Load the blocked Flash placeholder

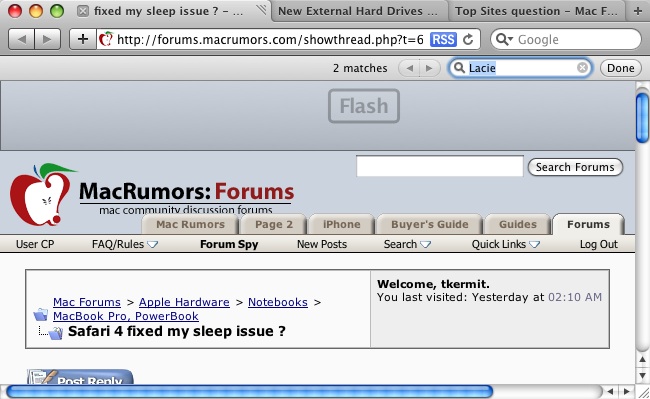pos(364,106)
